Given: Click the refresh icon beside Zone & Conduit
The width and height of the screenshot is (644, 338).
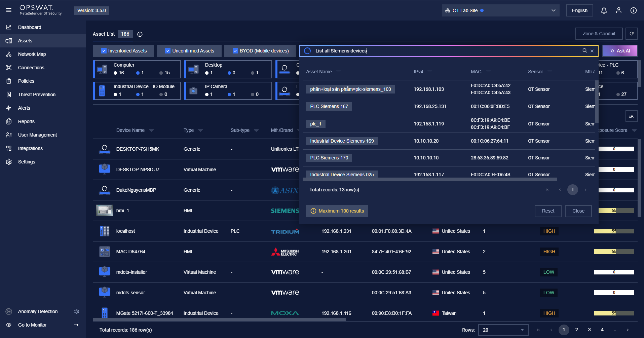Looking at the screenshot, I should tap(631, 34).
